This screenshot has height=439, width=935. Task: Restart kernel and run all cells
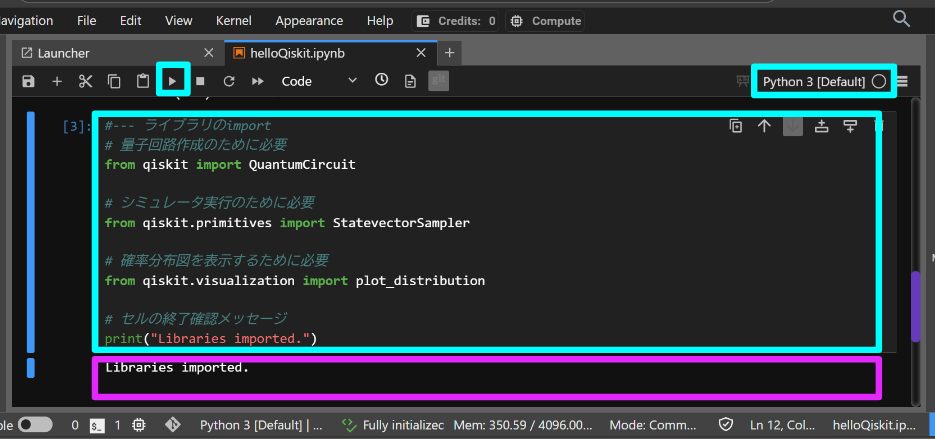tap(258, 81)
